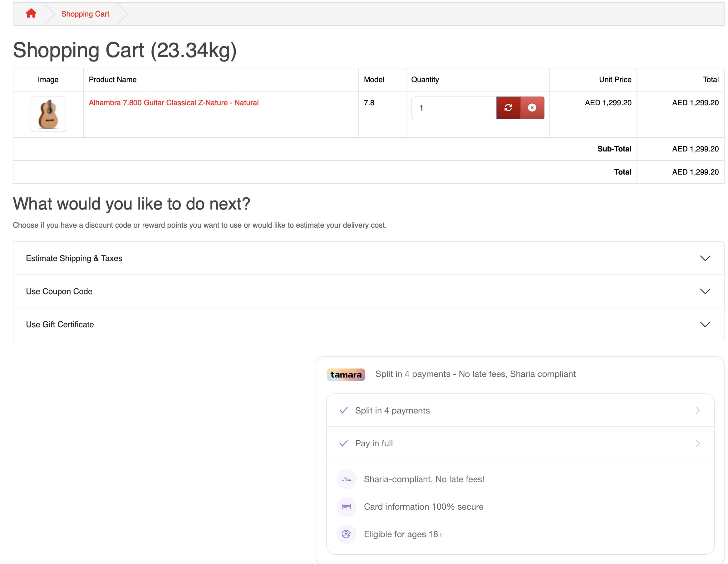Click the quantity refresh update button
The height and width of the screenshot is (564, 728).
coord(508,108)
